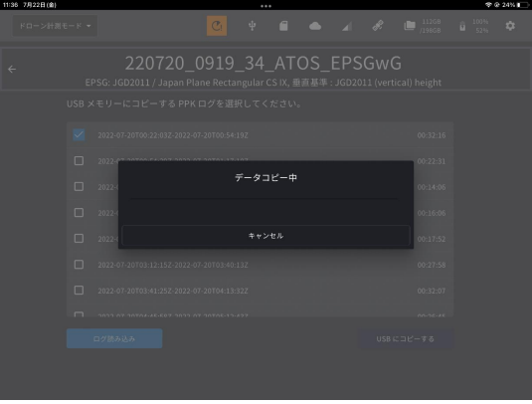Check the signal strength icon
This screenshot has height=404, width=532.
(346, 26)
